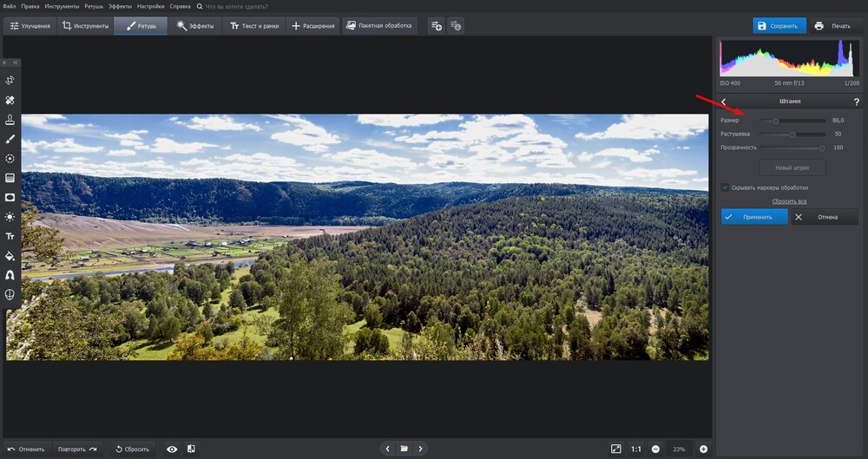Open the Файл menu

[x=10, y=6]
